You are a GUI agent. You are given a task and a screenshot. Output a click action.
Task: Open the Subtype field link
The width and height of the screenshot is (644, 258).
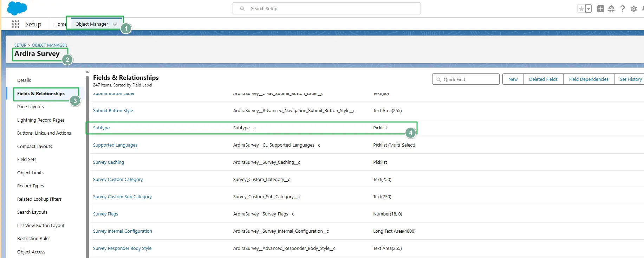pos(101,128)
